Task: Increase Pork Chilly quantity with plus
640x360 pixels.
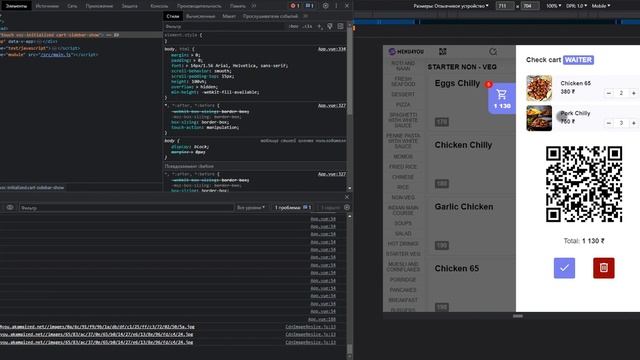Action: click(x=634, y=123)
